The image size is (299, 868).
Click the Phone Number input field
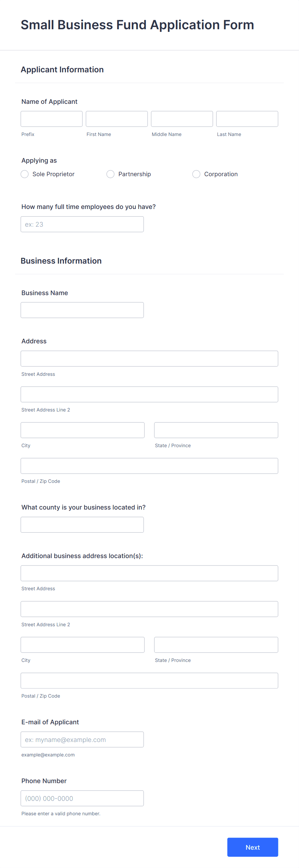(x=82, y=798)
